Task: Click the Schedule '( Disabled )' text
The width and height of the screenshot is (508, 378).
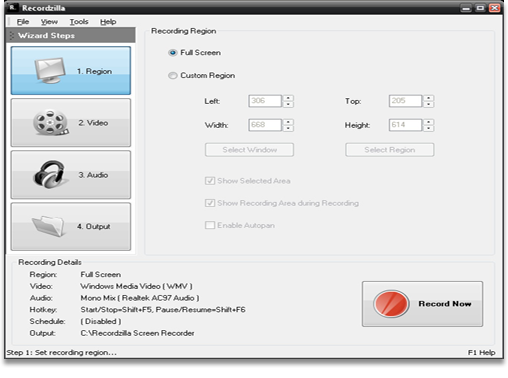Action: coord(101,321)
